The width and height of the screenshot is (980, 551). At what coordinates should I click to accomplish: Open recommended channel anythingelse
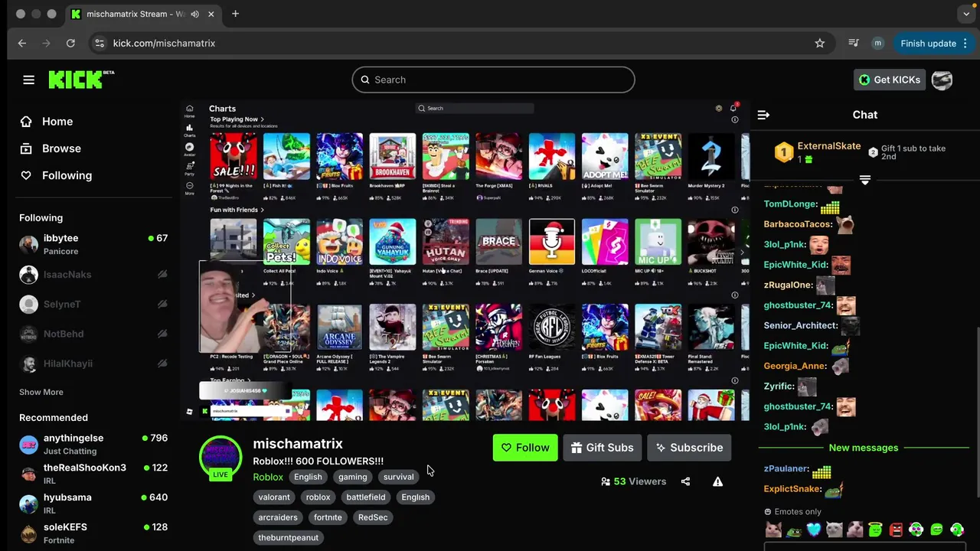point(93,444)
